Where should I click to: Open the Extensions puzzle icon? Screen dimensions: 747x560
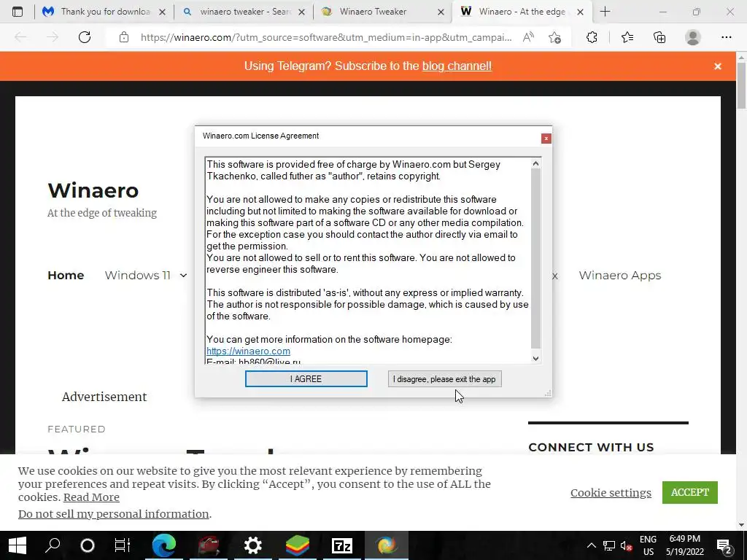coord(592,37)
